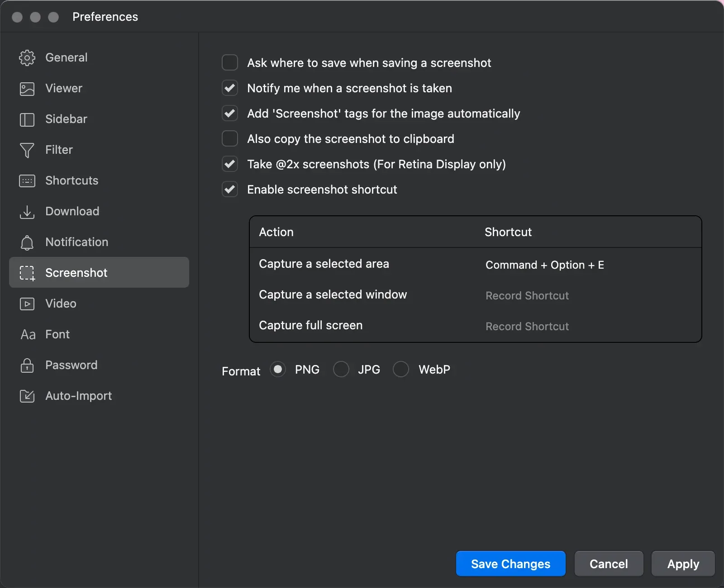Uncheck Notify me when screenshot taken
This screenshot has width=724, height=588.
tap(230, 88)
